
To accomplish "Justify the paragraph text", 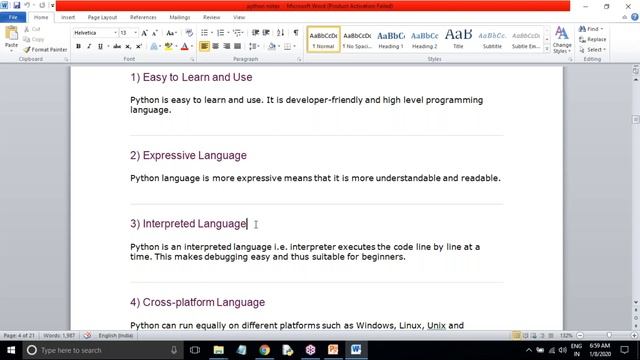I will 238,47.
